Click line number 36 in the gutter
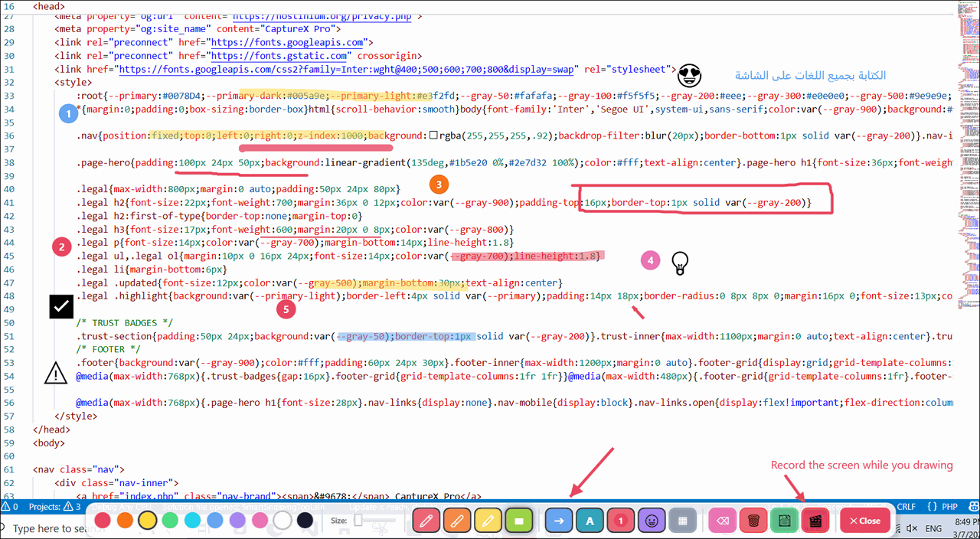980x539 pixels. pos(9,136)
